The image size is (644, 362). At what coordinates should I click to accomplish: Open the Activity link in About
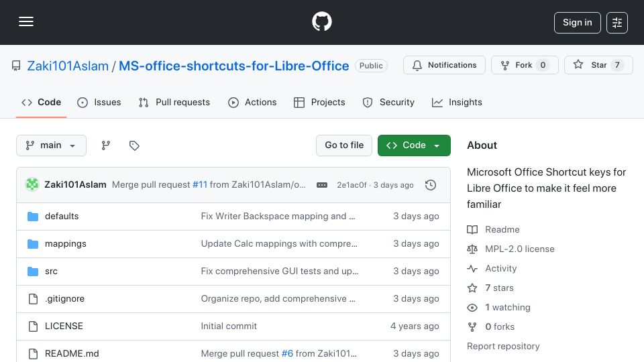(x=500, y=268)
